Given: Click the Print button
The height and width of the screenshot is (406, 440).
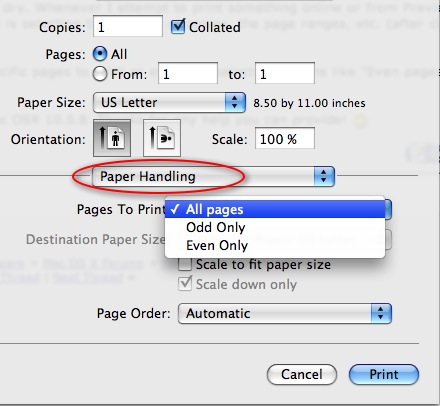Looking at the screenshot, I should pos(384,374).
